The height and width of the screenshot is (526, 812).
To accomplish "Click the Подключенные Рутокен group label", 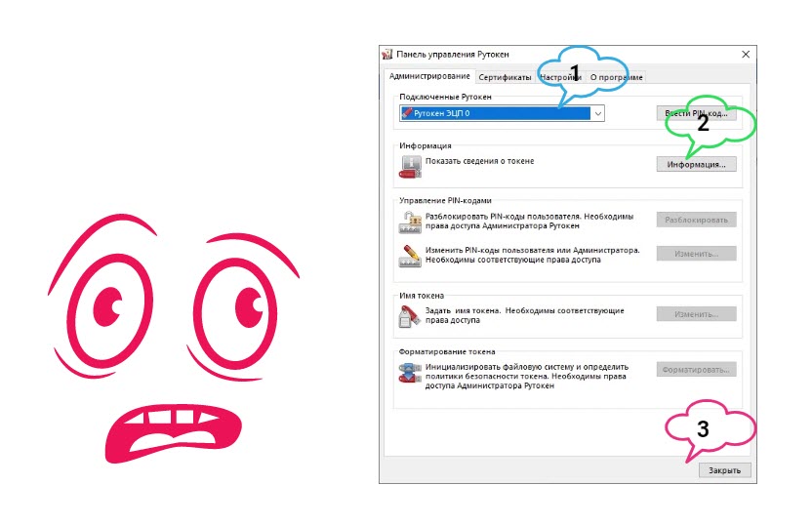I will point(445,97).
